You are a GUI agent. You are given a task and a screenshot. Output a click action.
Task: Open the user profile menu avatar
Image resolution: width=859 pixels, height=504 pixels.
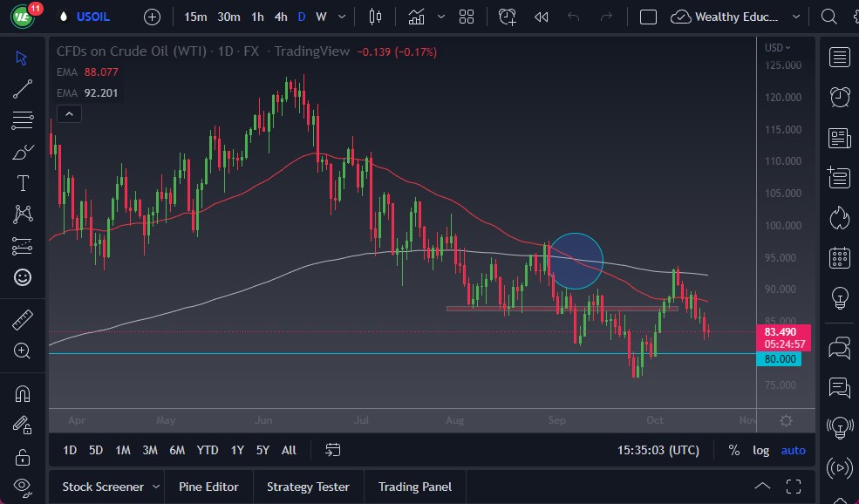tap(23, 17)
